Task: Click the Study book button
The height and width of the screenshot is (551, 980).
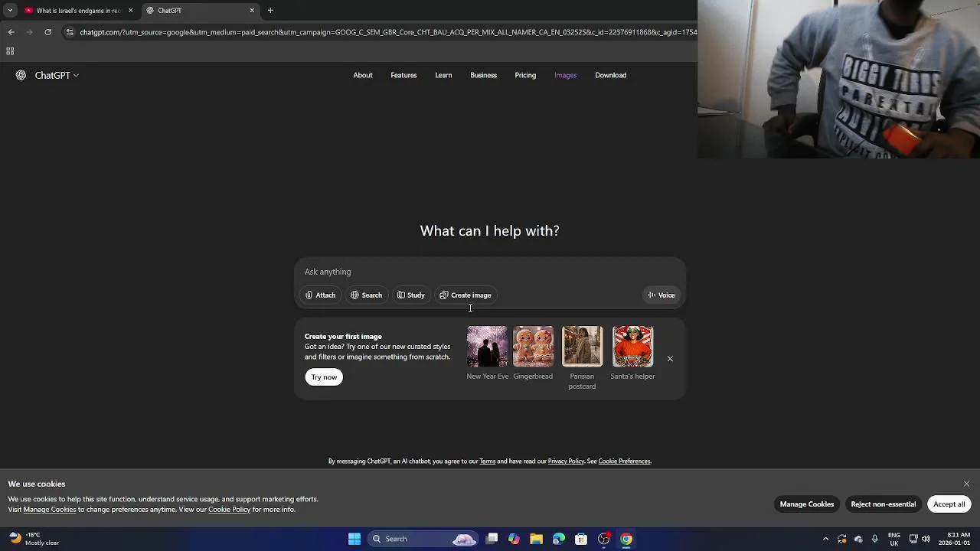Action: pos(411,295)
